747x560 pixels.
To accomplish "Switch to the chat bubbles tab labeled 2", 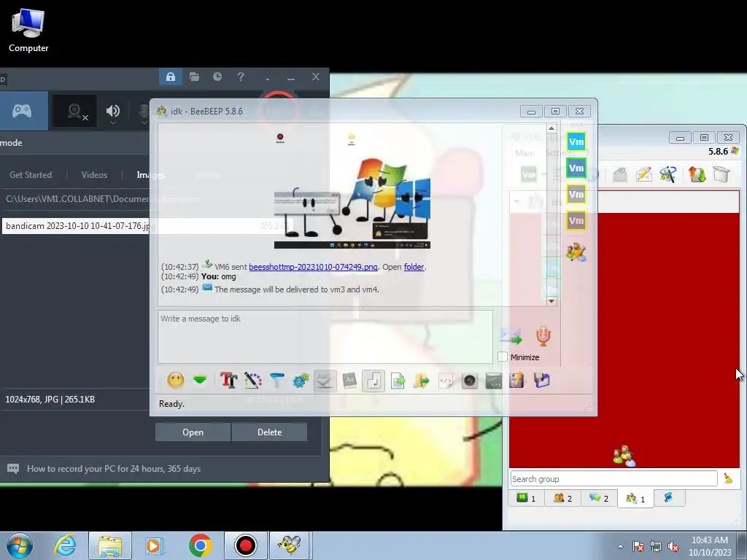I will (599, 498).
